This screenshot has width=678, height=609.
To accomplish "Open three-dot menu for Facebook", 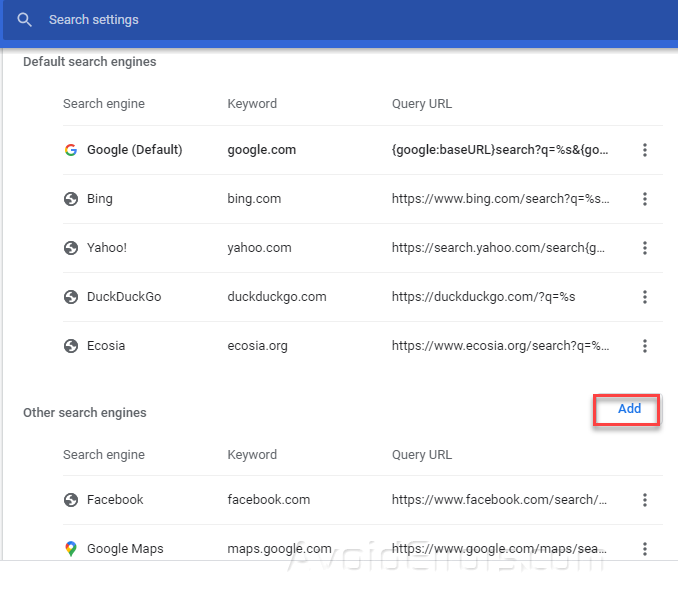I will coord(645,500).
